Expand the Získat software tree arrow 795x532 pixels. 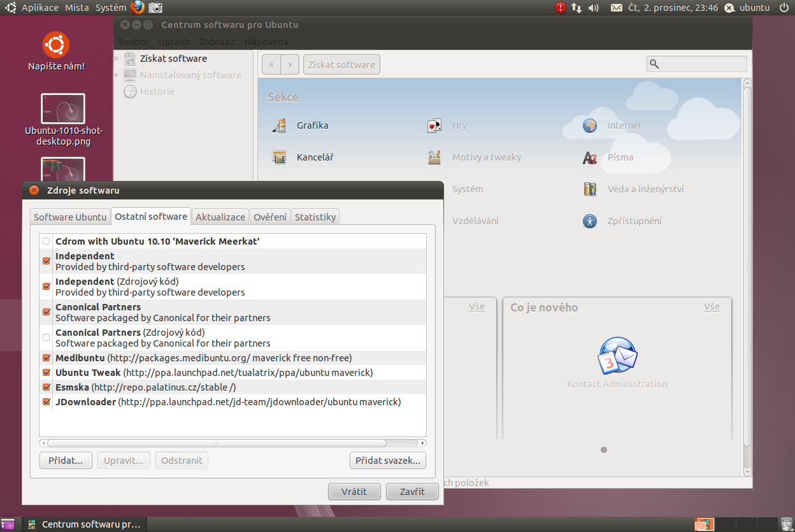[x=117, y=59]
